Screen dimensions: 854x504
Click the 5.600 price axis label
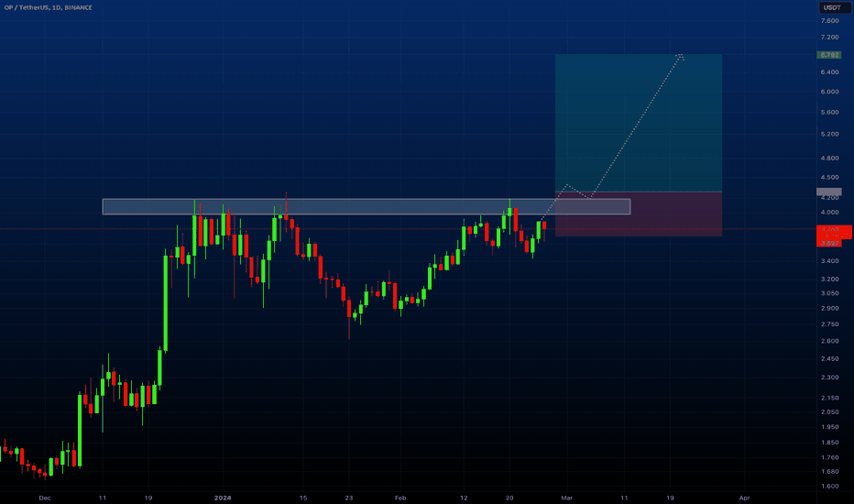coord(829,112)
